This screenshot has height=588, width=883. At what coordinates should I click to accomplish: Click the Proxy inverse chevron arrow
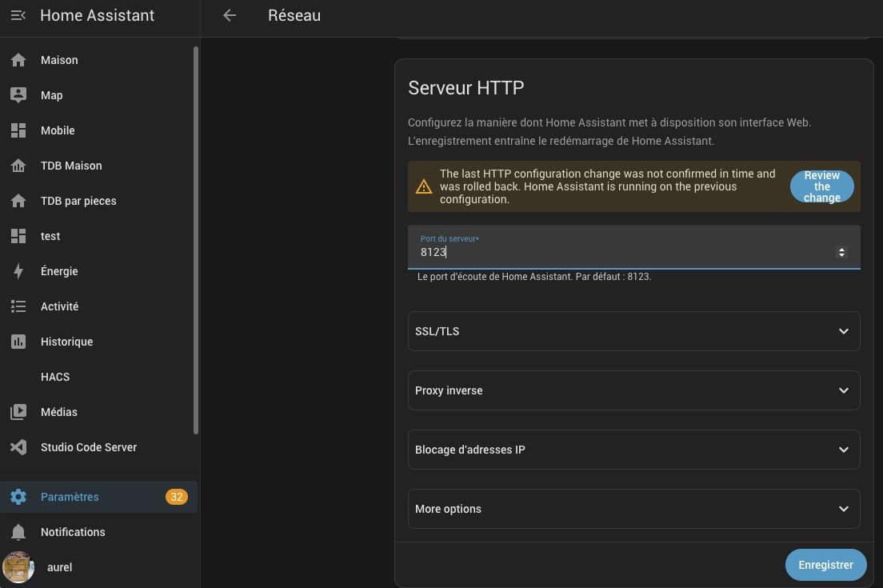pyautogui.click(x=843, y=390)
